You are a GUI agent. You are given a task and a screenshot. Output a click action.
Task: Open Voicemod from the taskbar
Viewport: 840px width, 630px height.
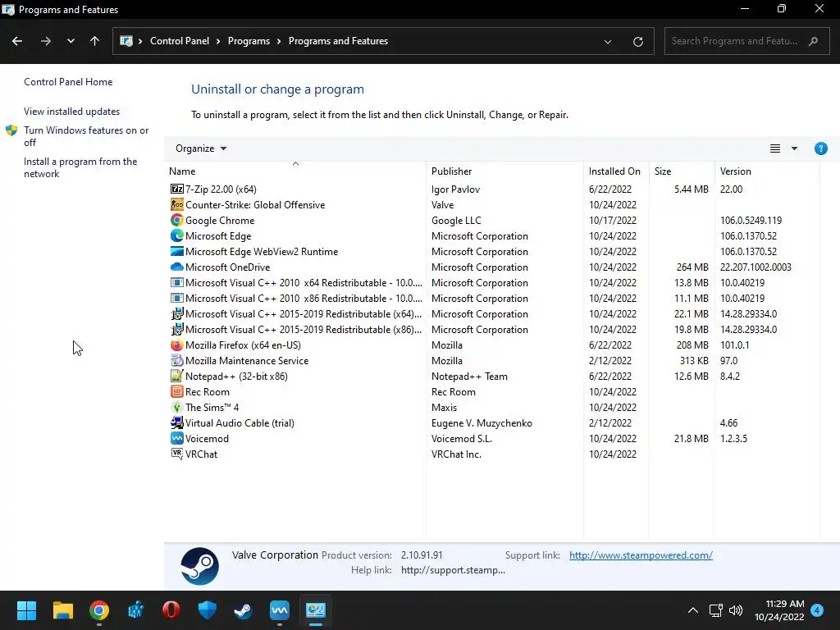[280, 610]
